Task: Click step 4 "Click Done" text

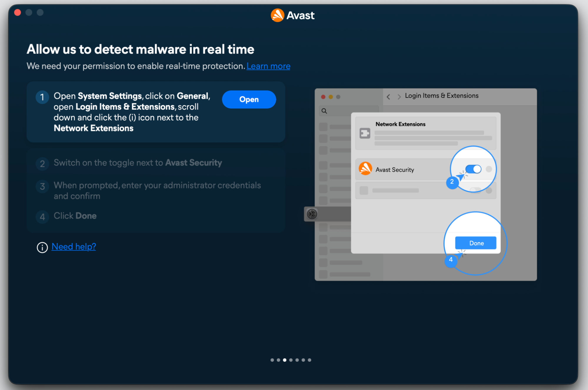Action: coord(75,216)
